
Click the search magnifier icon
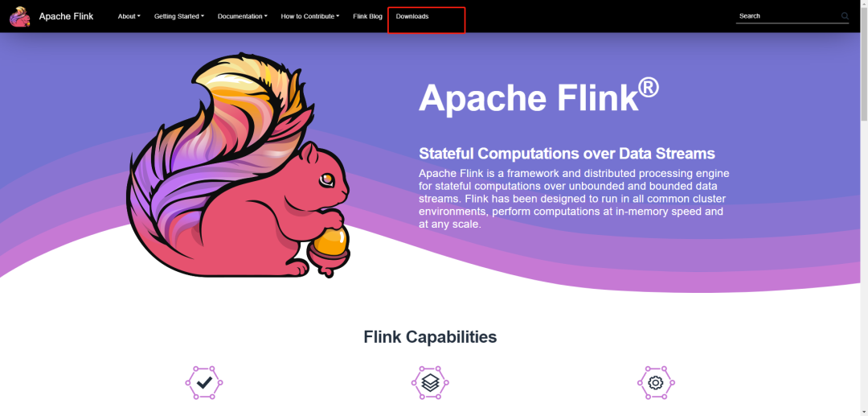pyautogui.click(x=845, y=16)
